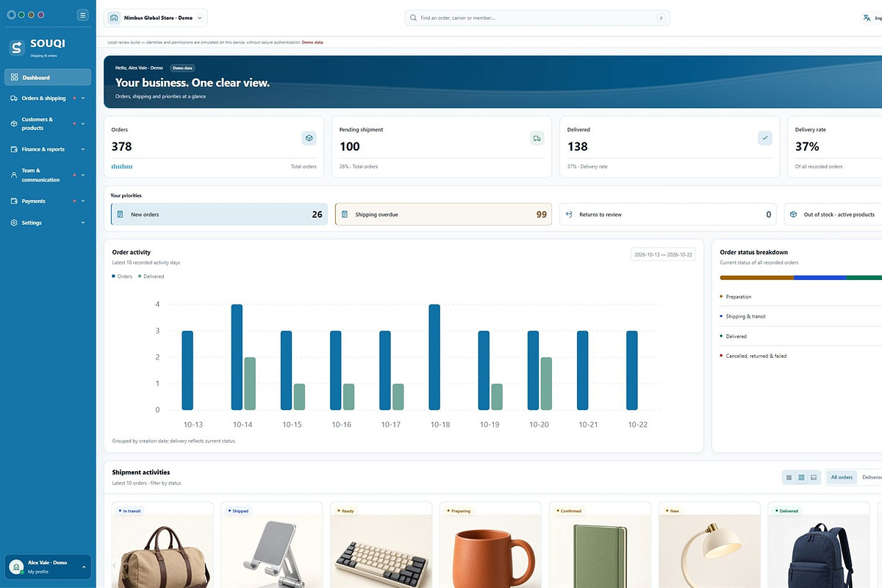Click the Returns to review arrows icon
This screenshot has width=882, height=588.
(x=569, y=215)
